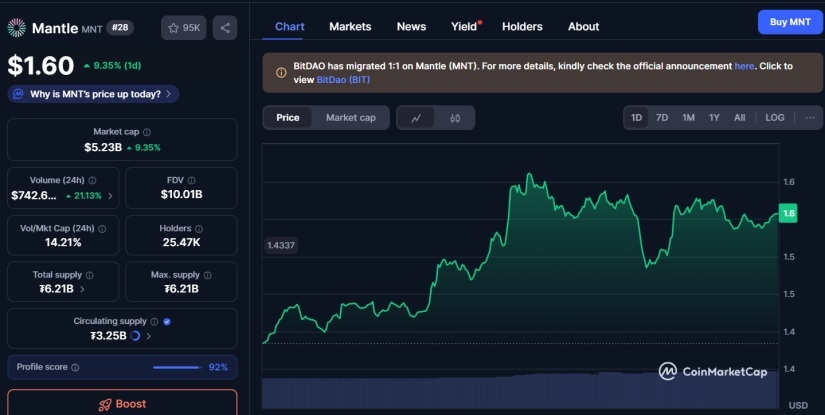Expand Circulating supply details chevron
Image resolution: width=825 pixels, height=415 pixels.
[x=148, y=336]
